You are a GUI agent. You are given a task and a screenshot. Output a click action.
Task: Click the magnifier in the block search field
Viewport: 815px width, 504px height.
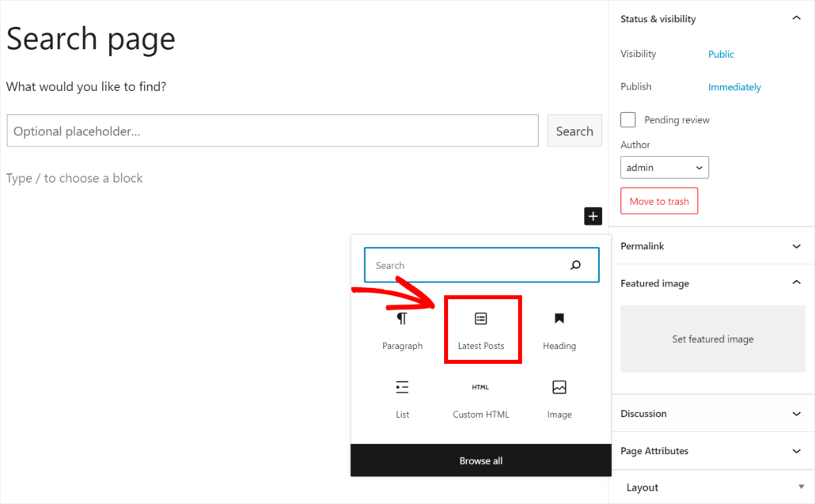(x=575, y=265)
